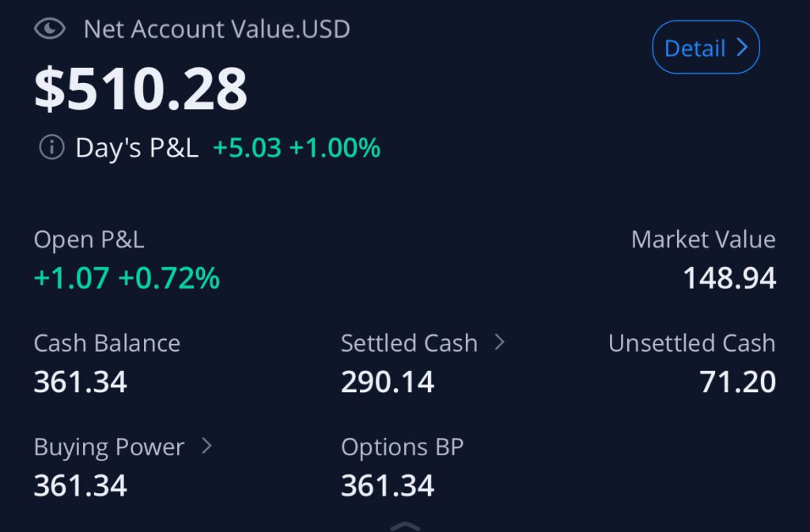Tap the Open P&L label
Screen dimensions: 810x532
click(x=89, y=240)
